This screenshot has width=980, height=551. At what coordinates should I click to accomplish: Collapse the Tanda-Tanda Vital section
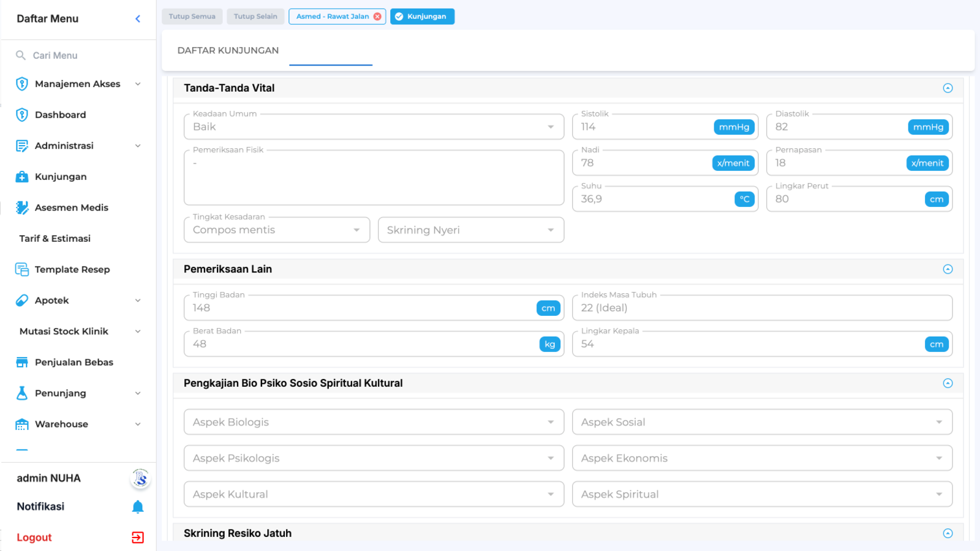[948, 88]
